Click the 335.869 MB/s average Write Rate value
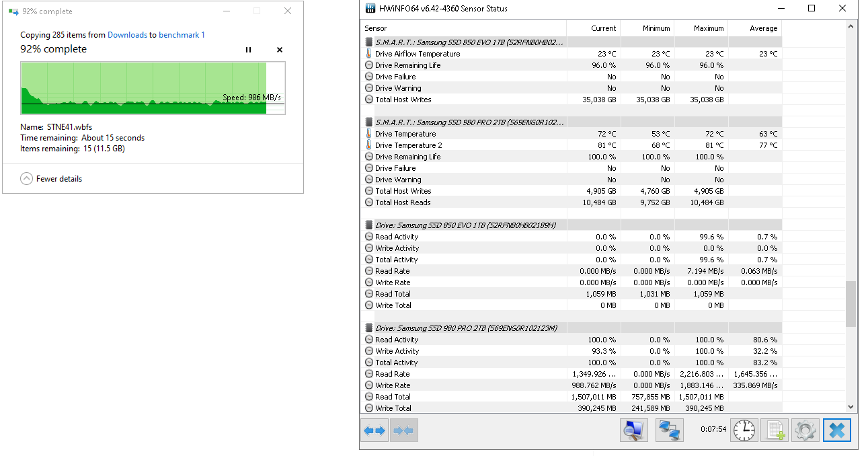The width and height of the screenshot is (868, 456). [x=755, y=385]
